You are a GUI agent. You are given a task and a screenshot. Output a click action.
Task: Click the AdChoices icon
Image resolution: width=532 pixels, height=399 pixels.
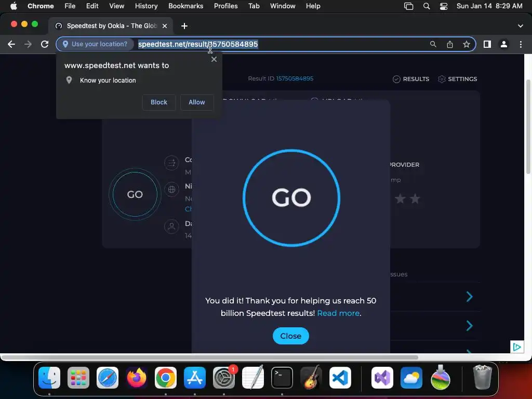tap(517, 347)
